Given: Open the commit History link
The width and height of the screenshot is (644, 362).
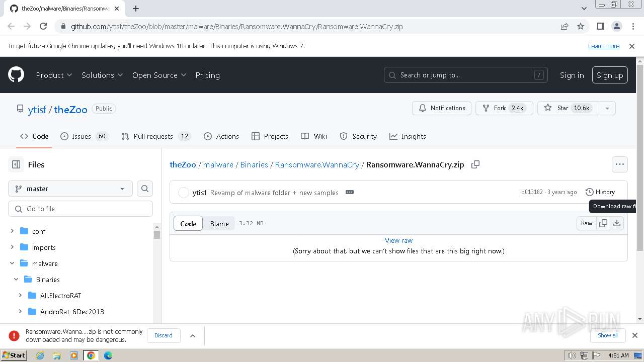Looking at the screenshot, I should tap(600, 192).
